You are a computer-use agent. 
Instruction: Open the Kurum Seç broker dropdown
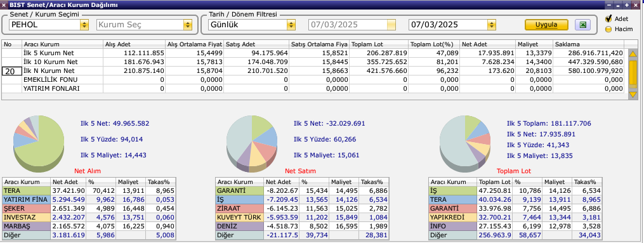pos(188,25)
